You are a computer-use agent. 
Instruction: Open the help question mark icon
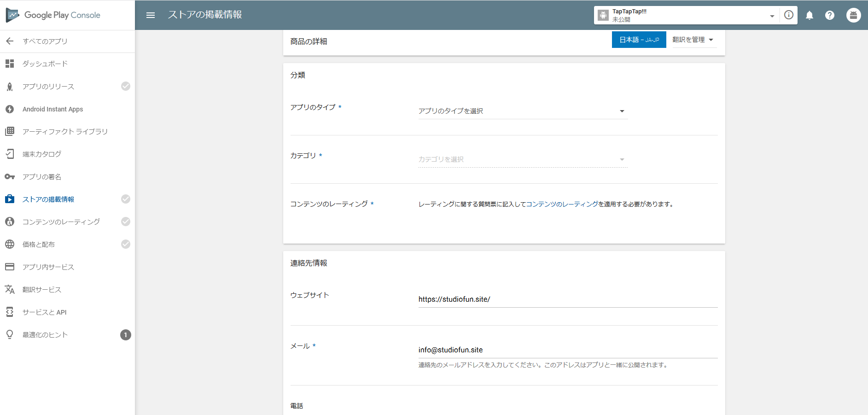click(x=830, y=15)
